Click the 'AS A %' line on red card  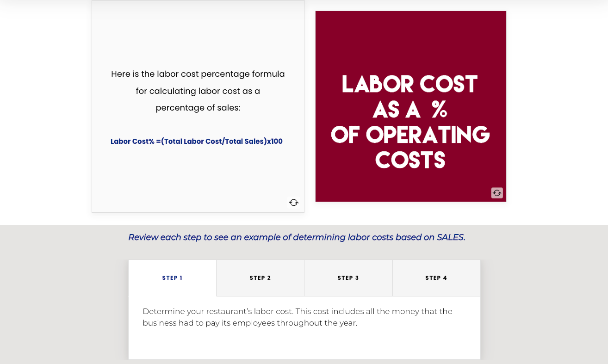409,110
